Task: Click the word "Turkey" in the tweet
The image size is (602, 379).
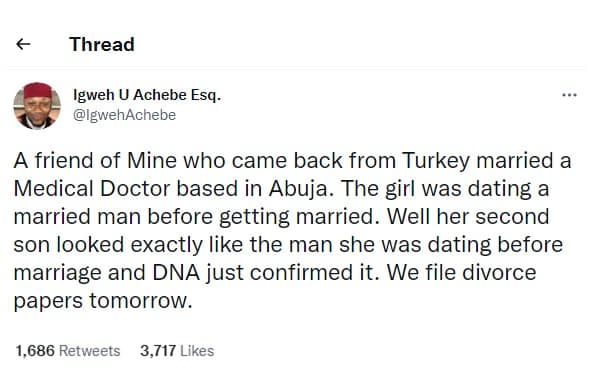Action: (435, 161)
